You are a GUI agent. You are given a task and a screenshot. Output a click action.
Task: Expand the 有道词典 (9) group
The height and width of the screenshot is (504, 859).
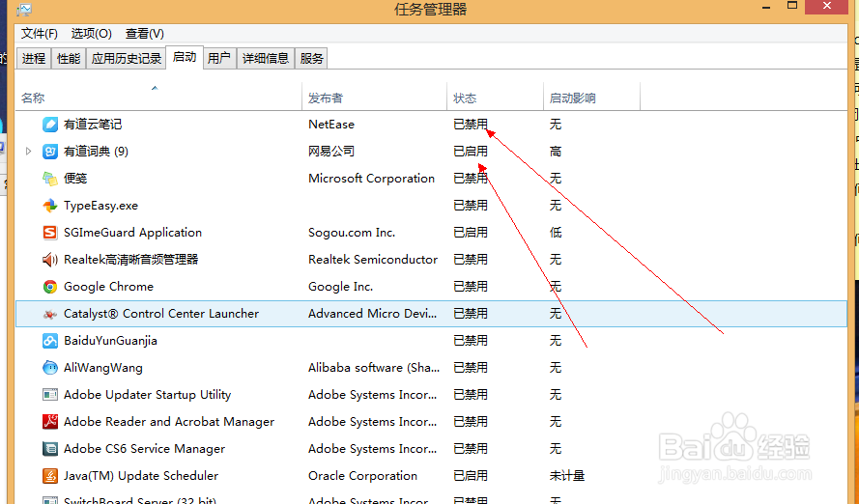pos(28,151)
